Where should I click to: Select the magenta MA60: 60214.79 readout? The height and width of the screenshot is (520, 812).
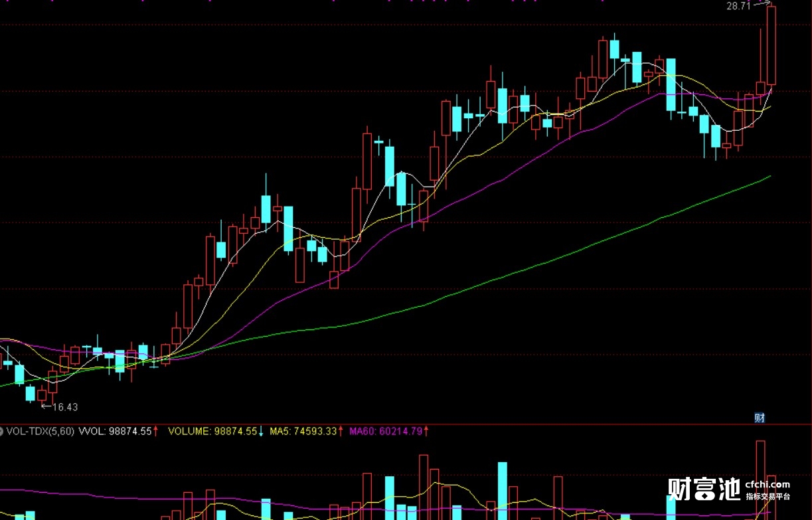point(386,431)
